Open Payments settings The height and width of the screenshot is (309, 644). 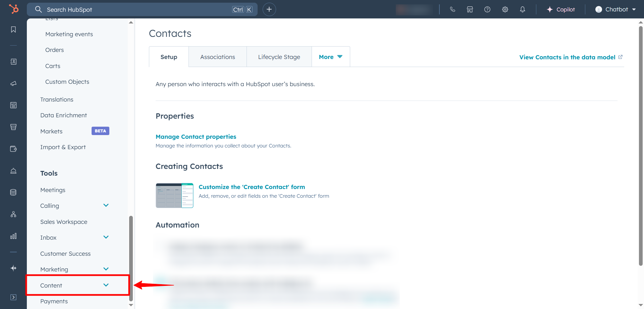click(54, 301)
